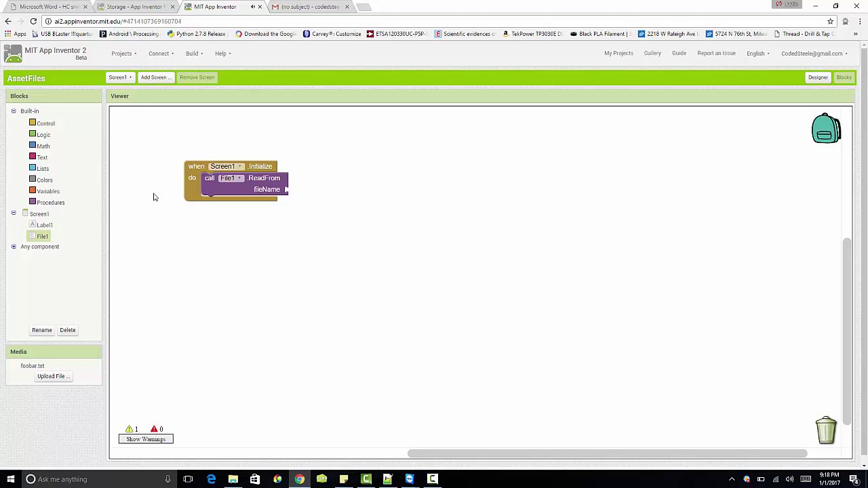Click the viewer vertical scrollbar
Viewport: 868px width, 488px height.
[846, 332]
